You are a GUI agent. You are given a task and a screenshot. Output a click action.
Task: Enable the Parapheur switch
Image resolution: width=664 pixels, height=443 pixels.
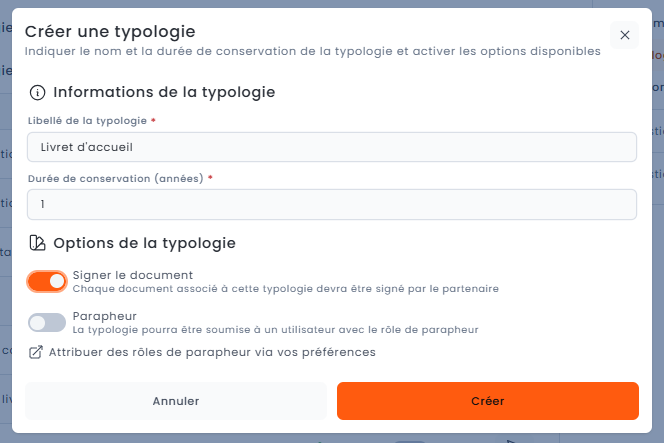[x=47, y=322]
